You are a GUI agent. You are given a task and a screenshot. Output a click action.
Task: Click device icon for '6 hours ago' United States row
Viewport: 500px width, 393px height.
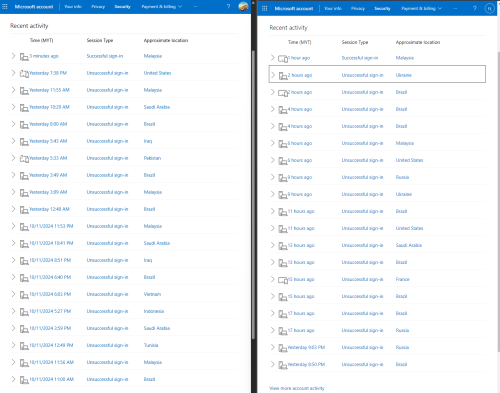pos(283,161)
